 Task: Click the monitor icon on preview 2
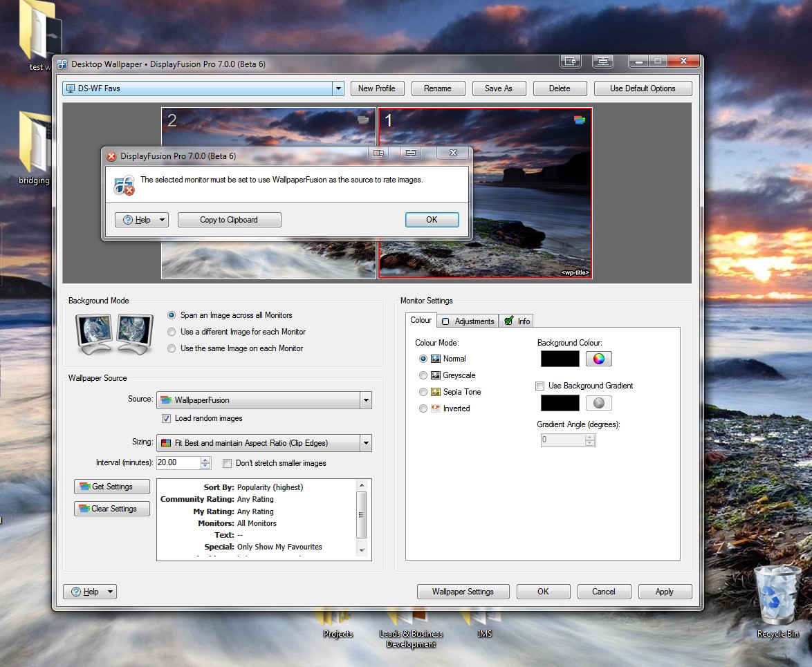pos(363,120)
